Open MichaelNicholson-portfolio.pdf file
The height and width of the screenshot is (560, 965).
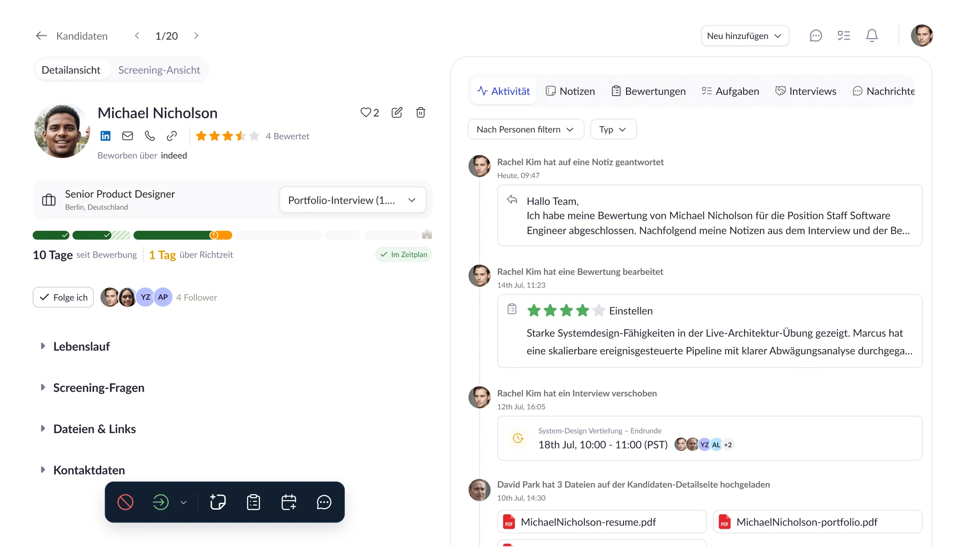coord(818,522)
